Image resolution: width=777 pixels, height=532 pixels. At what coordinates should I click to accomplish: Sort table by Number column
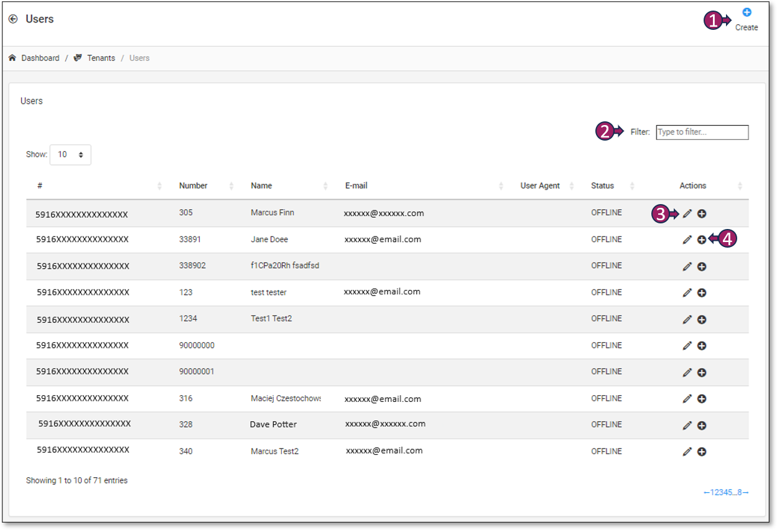[x=193, y=186]
